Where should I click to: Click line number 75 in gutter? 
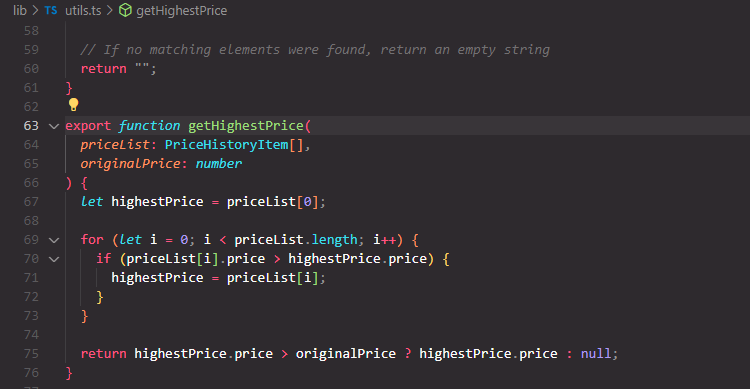point(31,354)
